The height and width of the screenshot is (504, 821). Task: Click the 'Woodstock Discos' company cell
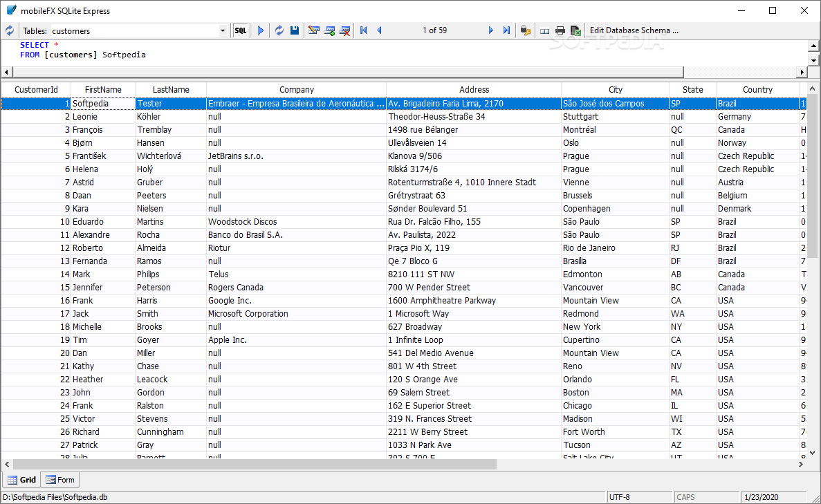tap(296, 222)
